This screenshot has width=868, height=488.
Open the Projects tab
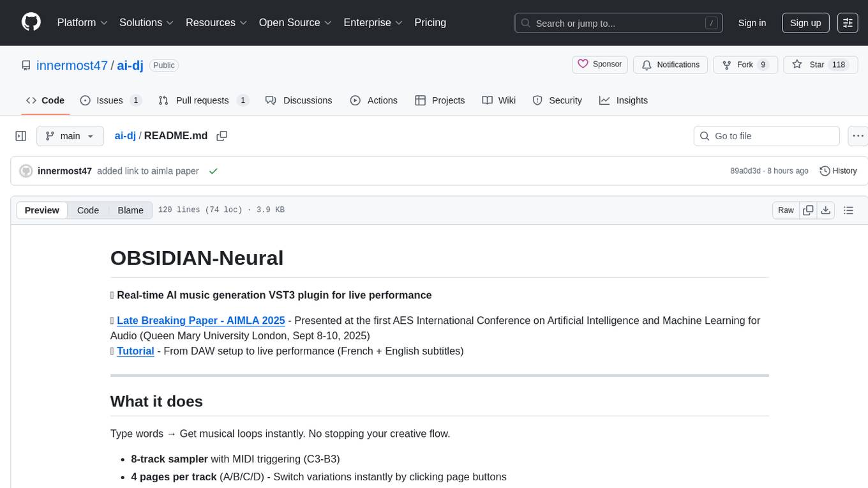440,100
